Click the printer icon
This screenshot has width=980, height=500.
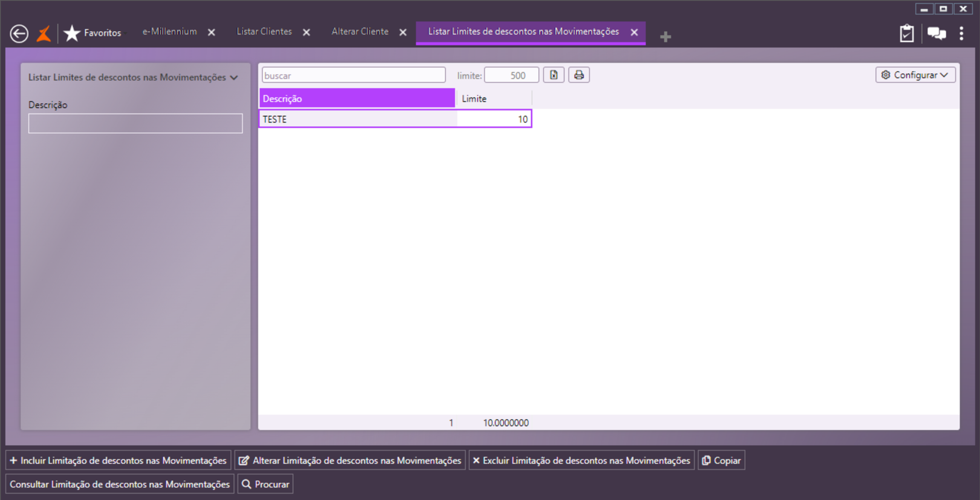click(579, 75)
